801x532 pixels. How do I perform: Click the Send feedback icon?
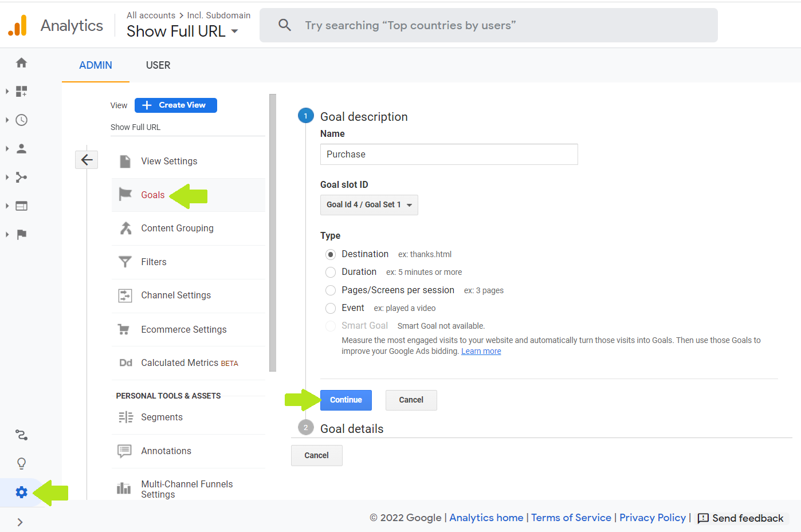[703, 518]
